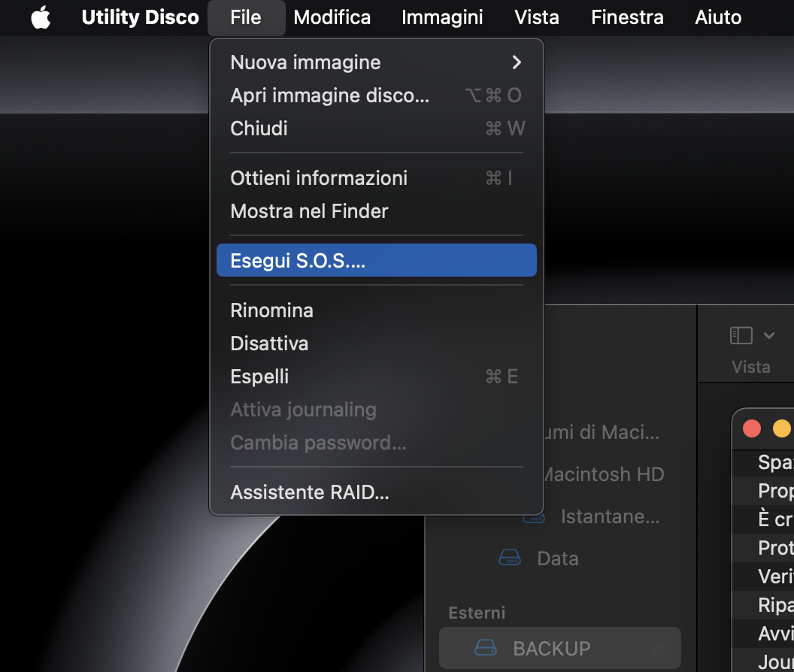The image size is (794, 672).
Task: Click the Vista sidebar layout icon
Action: pyautogui.click(x=741, y=335)
